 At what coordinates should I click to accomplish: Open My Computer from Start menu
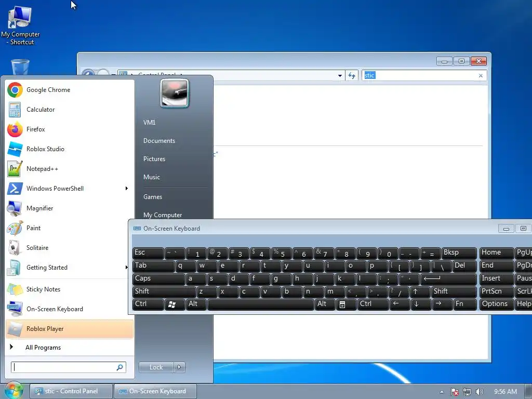click(x=163, y=215)
